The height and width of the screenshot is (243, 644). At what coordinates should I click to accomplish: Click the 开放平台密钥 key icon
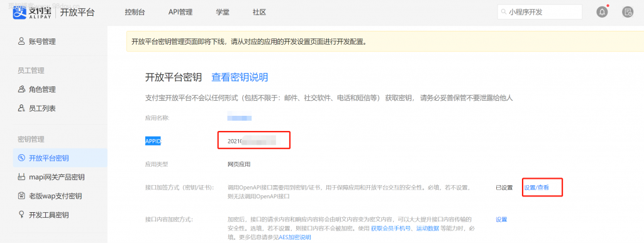(x=22, y=158)
